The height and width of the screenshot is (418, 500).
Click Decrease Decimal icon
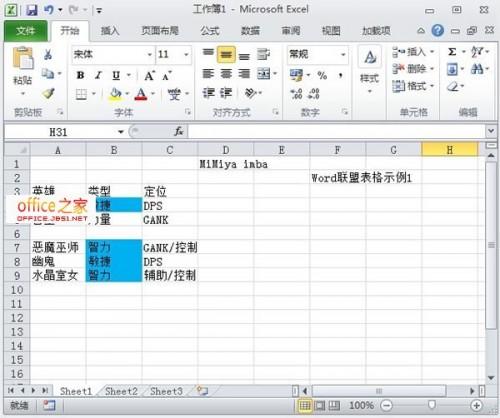pos(314,94)
